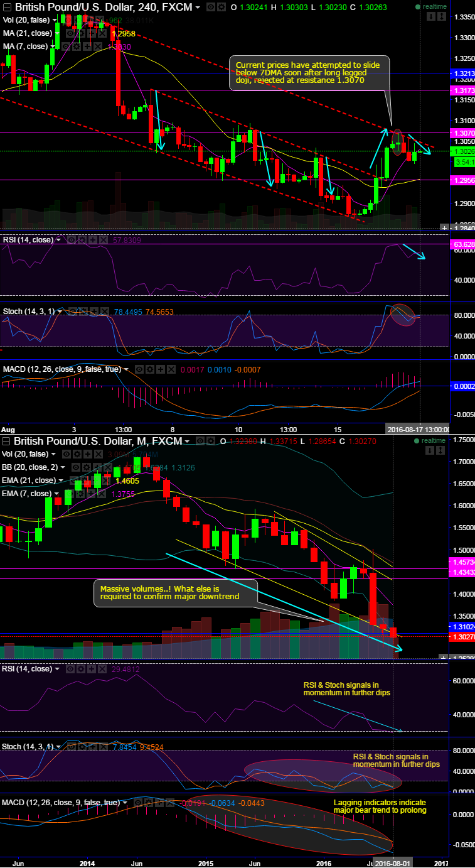Click the 63.628 RSI value label
Screen dimensions: 475x868
click(462, 244)
